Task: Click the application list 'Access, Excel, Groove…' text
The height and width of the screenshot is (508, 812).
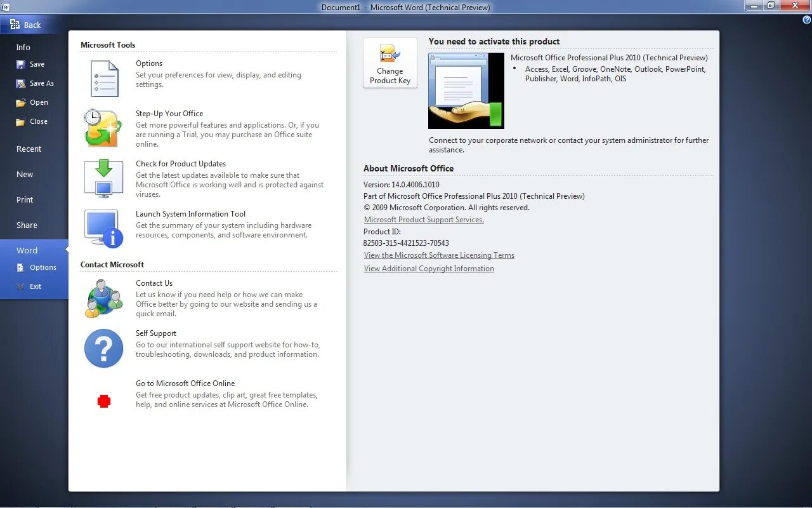Action: tap(615, 74)
